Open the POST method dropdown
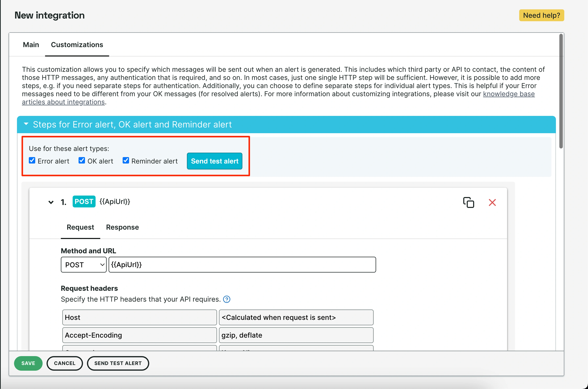The height and width of the screenshot is (389, 588). 84,265
